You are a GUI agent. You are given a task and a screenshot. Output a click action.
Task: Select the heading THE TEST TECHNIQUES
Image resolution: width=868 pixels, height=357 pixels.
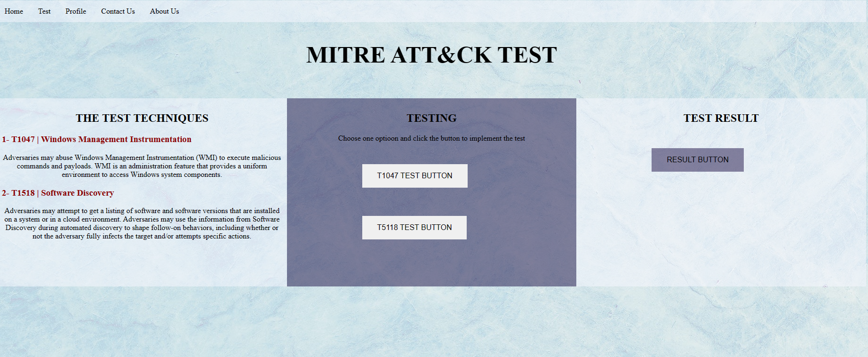click(142, 118)
